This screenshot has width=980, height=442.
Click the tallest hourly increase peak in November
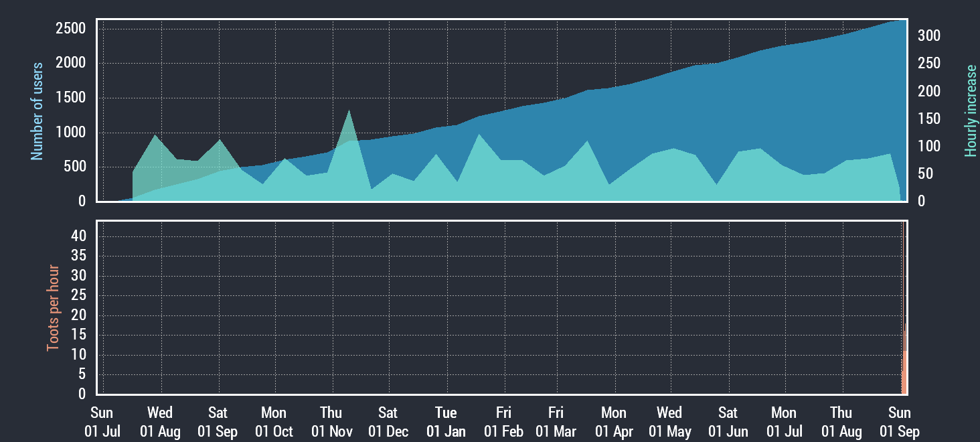(x=349, y=113)
